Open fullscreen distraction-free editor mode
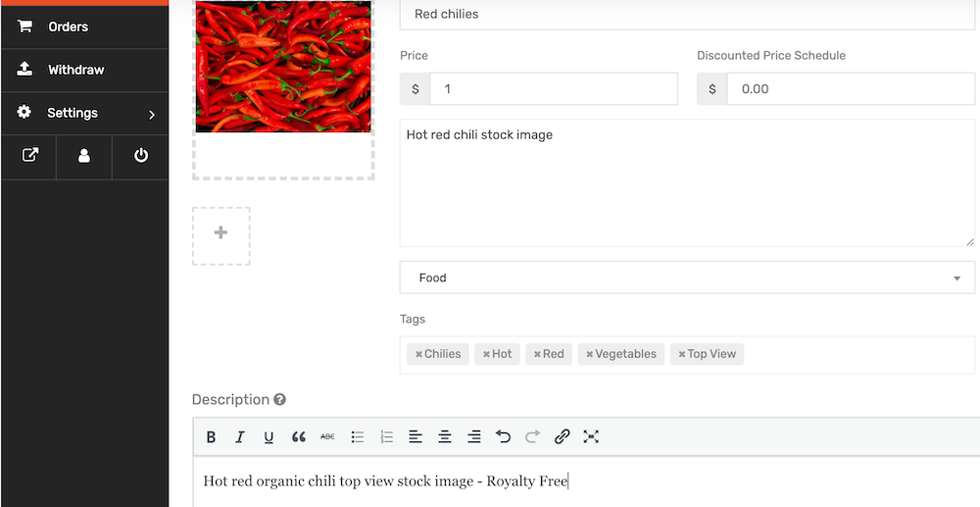980x507 pixels. [x=591, y=436]
